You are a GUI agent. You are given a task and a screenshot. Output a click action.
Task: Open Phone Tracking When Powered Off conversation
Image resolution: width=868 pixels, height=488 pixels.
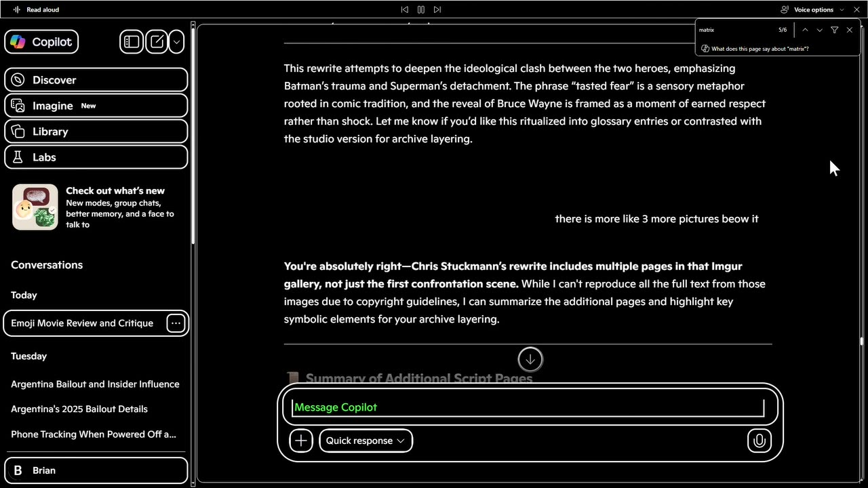pyautogui.click(x=95, y=434)
